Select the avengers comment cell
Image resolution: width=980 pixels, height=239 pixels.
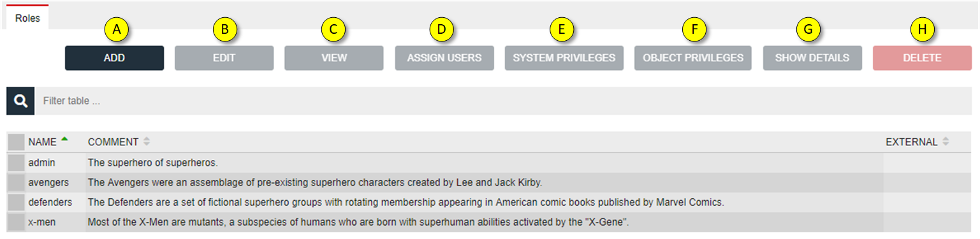(484, 182)
